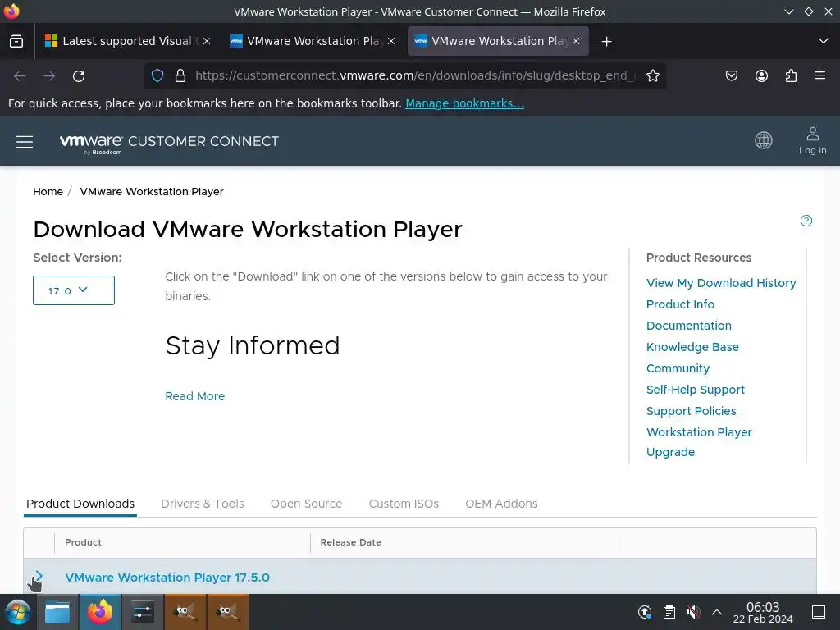Open the Select Version 17.0 dropdown

point(73,290)
